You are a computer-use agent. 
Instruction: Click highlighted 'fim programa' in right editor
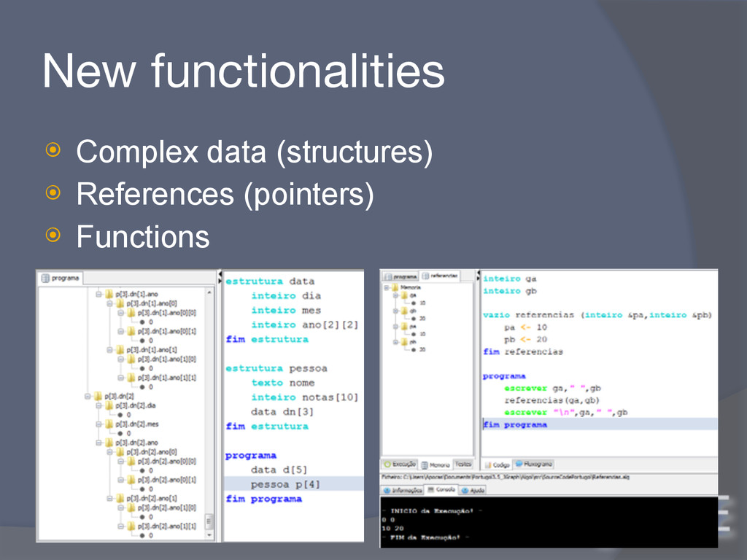coord(600,424)
